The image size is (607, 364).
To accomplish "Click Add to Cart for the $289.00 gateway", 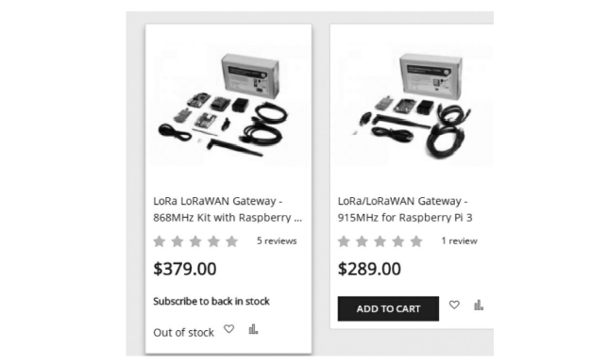I will [388, 308].
